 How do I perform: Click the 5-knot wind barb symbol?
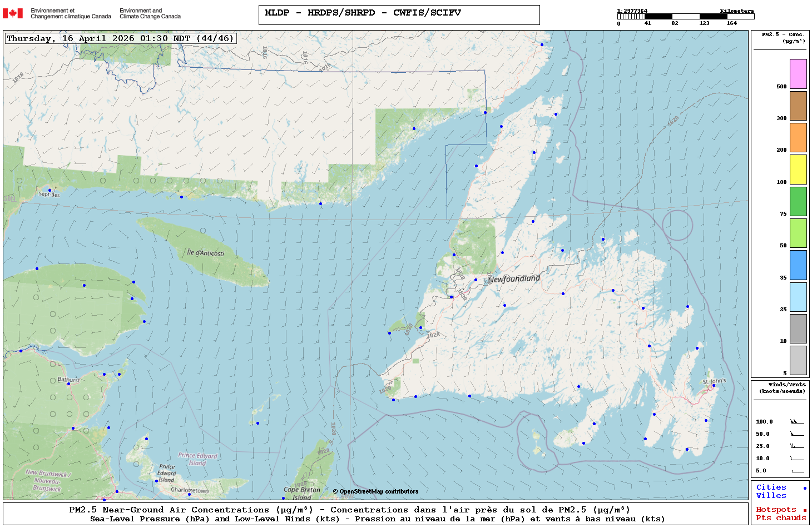[x=797, y=471]
